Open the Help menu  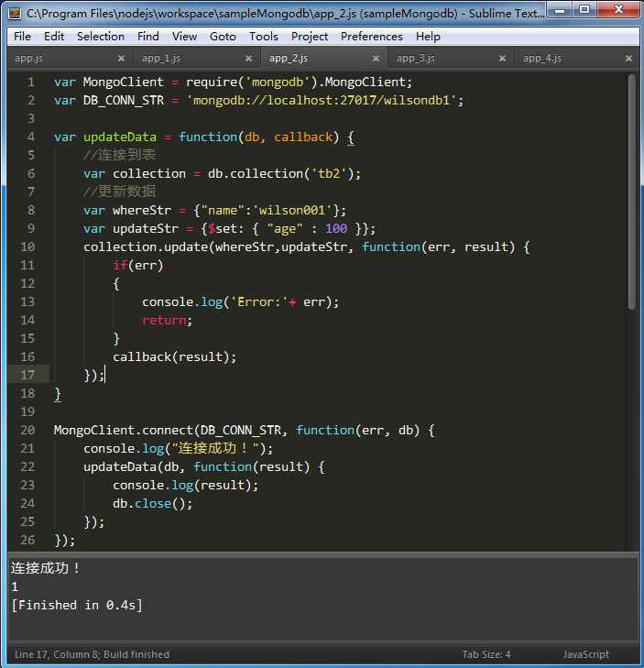428,37
